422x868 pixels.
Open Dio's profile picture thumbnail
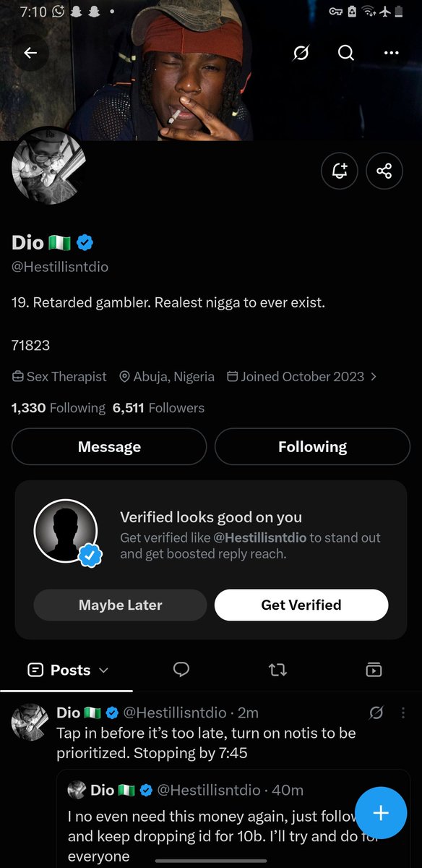coord(49,168)
